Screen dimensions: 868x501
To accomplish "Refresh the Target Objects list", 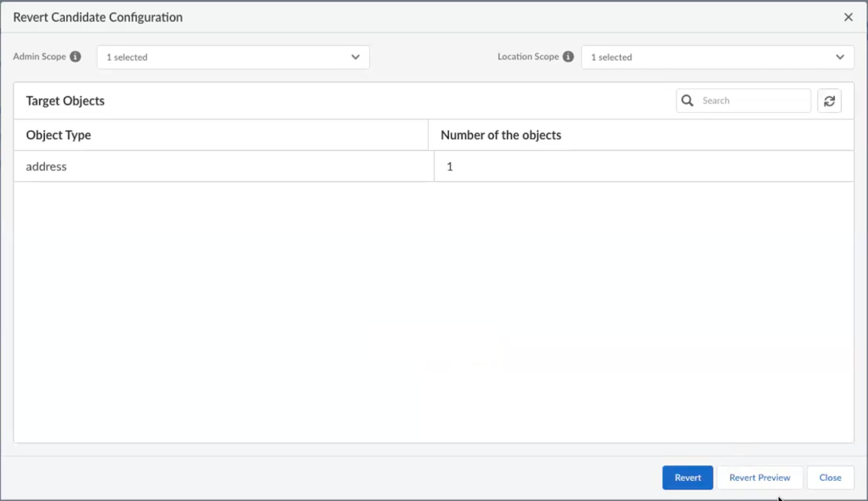I will point(829,101).
